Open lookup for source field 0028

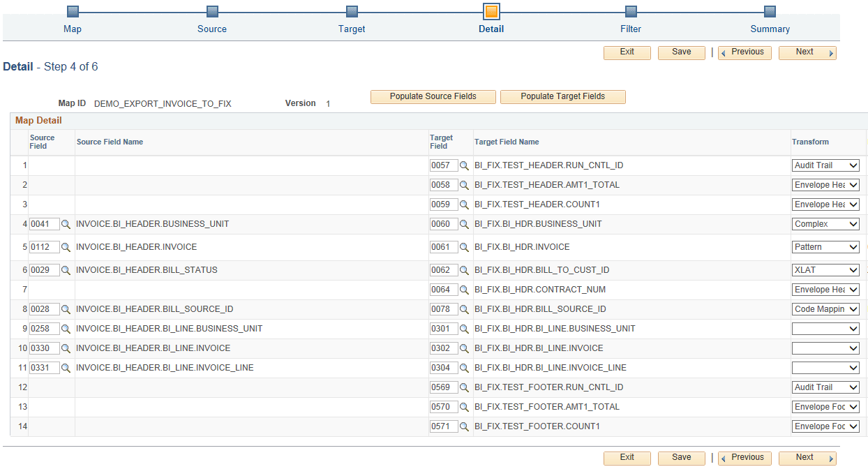[66, 309]
